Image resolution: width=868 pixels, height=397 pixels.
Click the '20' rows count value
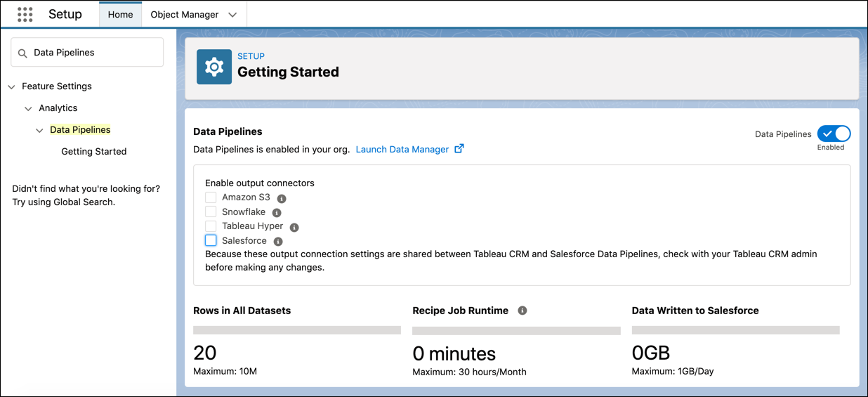click(x=205, y=353)
